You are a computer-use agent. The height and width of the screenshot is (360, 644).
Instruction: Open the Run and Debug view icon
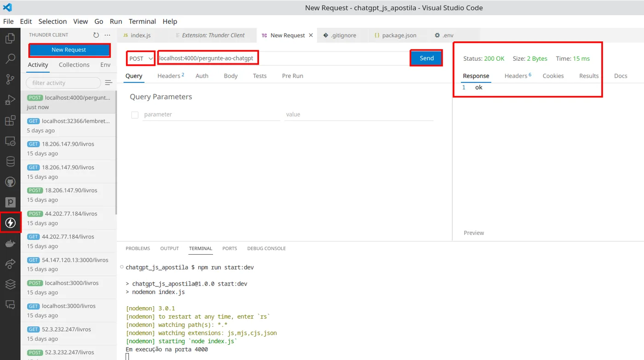pos(10,100)
